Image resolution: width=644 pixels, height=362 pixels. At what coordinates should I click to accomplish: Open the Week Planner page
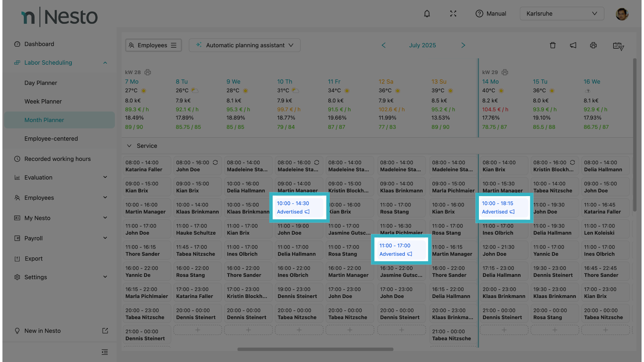(x=43, y=101)
